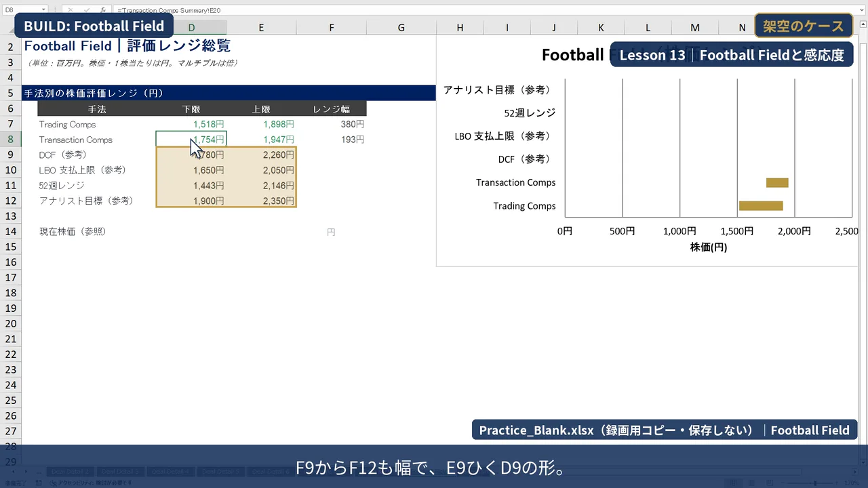The width and height of the screenshot is (868, 488).
Task: Select cell with 1,650円 LBO lower bound
Action: coord(191,170)
